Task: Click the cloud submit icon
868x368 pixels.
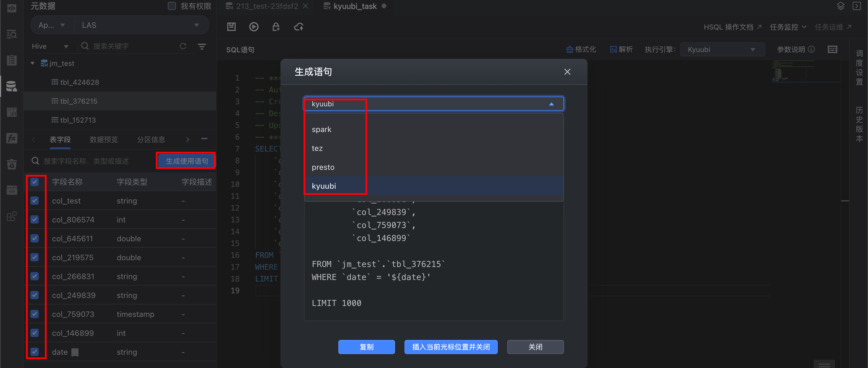Action: point(298,27)
